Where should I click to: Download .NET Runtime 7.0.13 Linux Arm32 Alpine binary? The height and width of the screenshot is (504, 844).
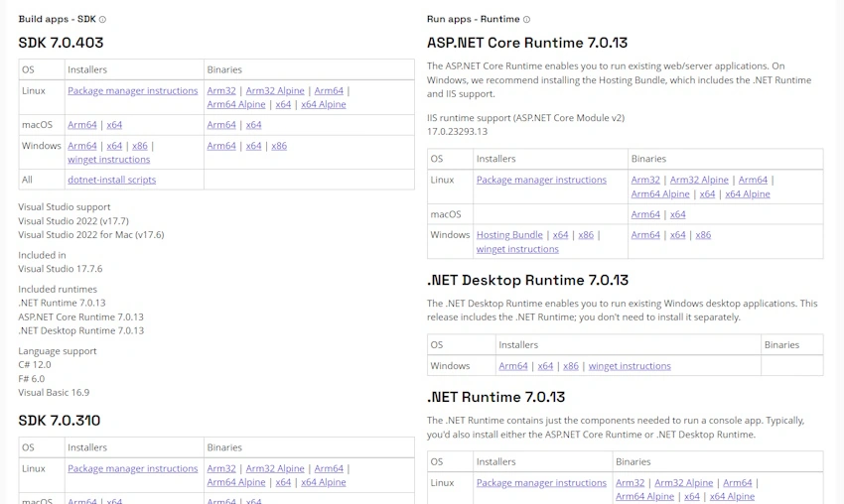(683, 483)
